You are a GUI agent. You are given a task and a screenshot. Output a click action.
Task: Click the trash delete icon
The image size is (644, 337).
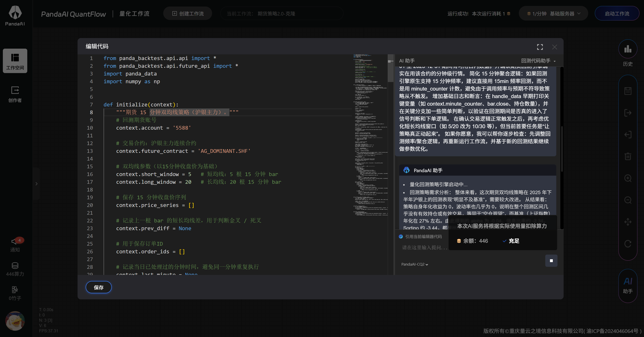[x=628, y=156]
